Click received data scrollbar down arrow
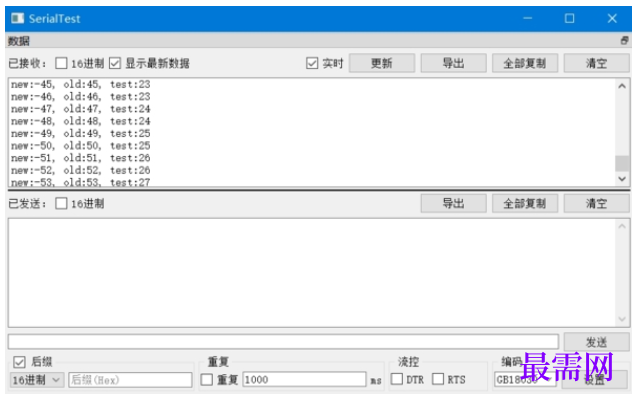This screenshot has width=632, height=398. click(x=622, y=179)
